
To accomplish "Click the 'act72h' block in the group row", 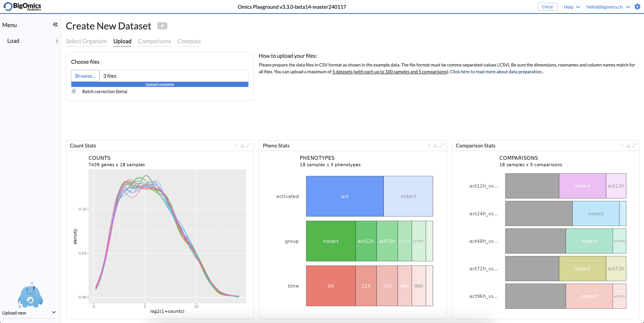I will (x=387, y=241).
